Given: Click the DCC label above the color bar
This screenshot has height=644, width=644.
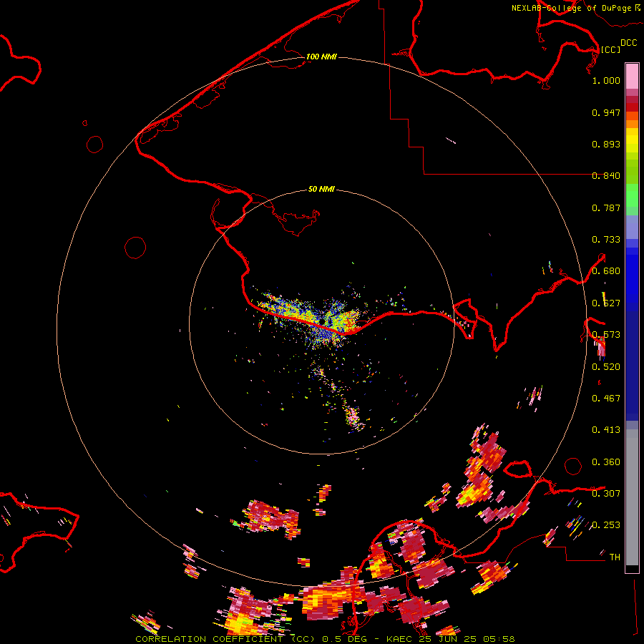Looking at the screenshot, I should tap(628, 43).
